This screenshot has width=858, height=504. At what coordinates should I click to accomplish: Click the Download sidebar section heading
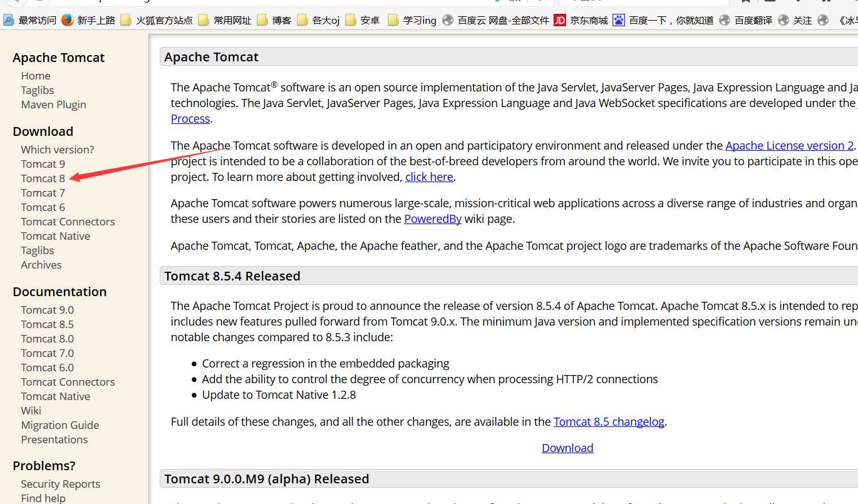click(43, 131)
